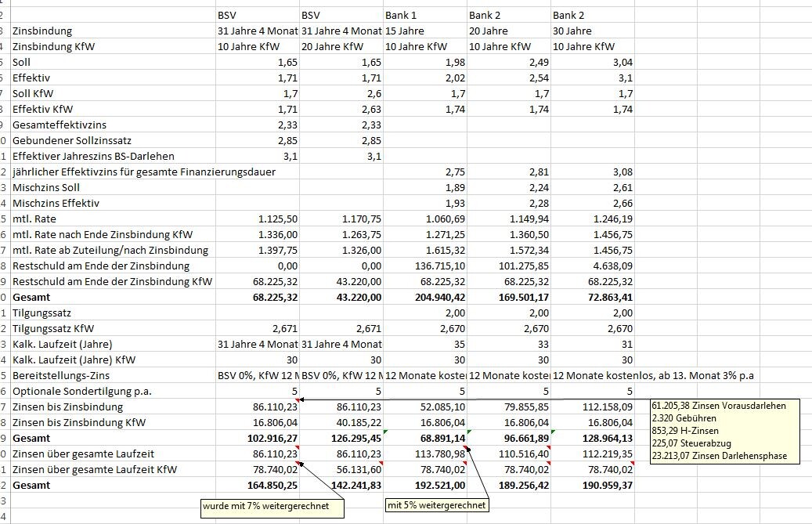The image size is (812, 524).
Task: Click the "Mischzins Soll" row label
Action: [x=46, y=187]
